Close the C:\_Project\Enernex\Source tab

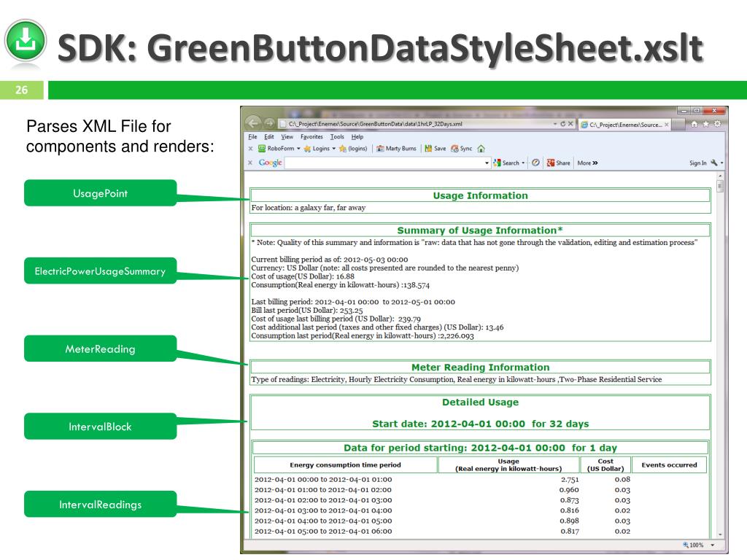point(667,125)
